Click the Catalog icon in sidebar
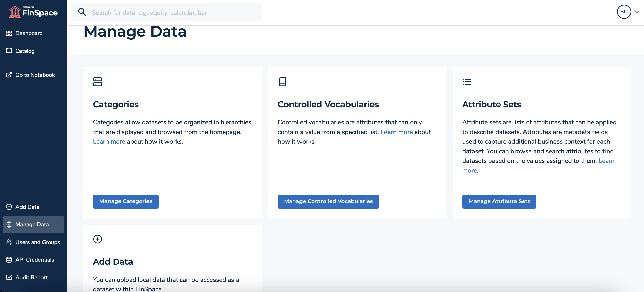Viewport: 644px width, 292px height. [x=9, y=50]
